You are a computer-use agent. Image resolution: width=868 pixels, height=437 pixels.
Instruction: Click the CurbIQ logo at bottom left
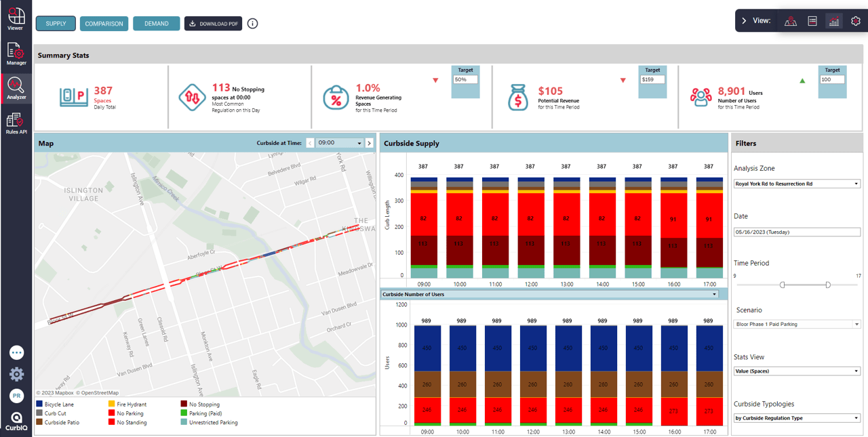pos(16,419)
